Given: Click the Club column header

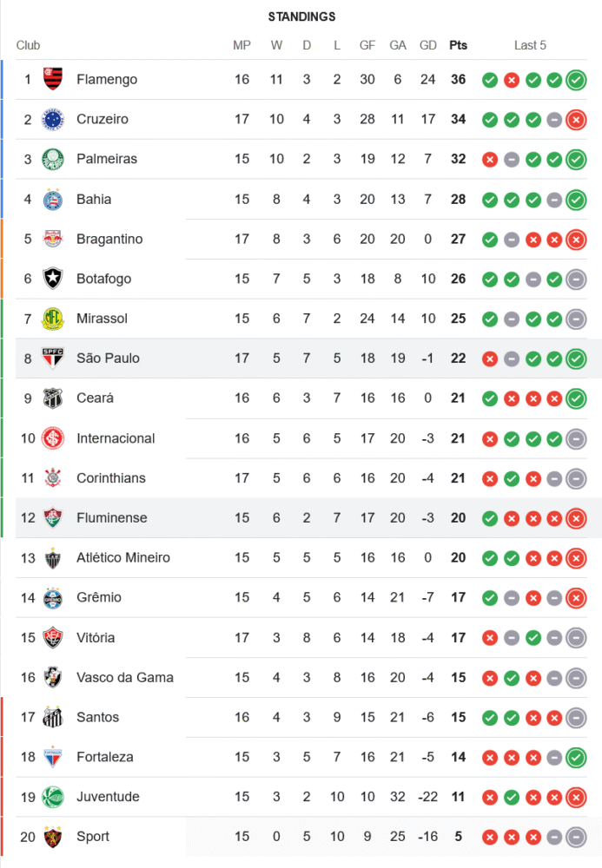Looking at the screenshot, I should coord(28,45).
